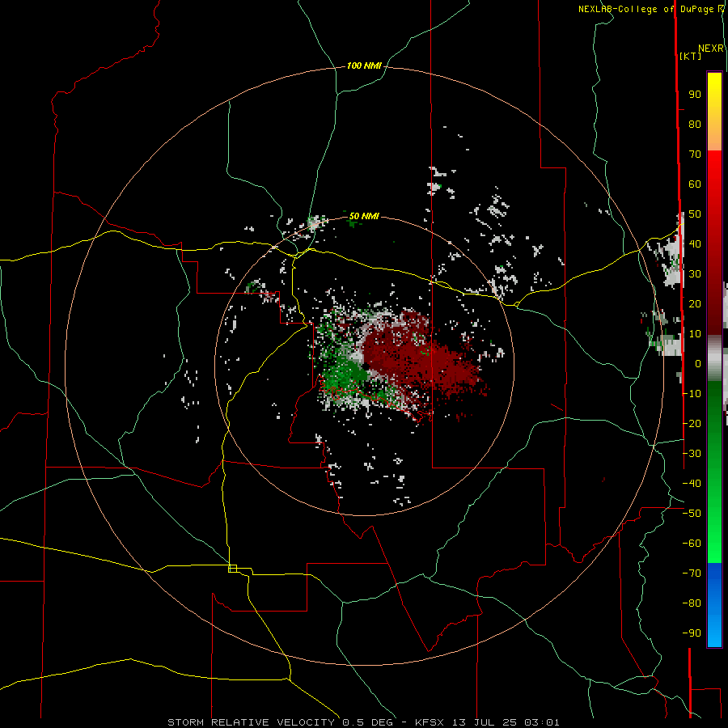Pick the gray zero-velocity color bar segment

pyautogui.click(x=714, y=358)
